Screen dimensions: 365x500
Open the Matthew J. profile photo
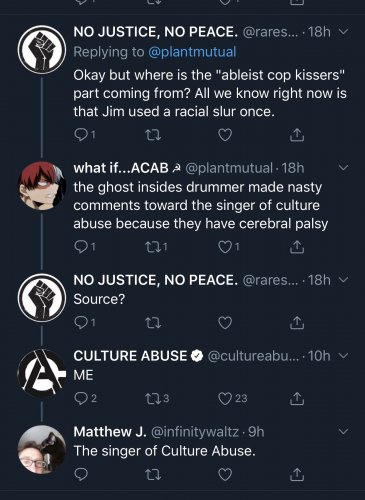(x=42, y=449)
